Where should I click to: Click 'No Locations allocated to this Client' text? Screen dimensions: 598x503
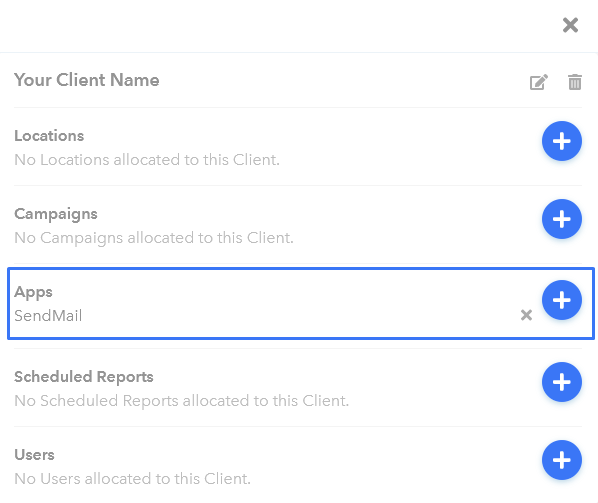147,160
